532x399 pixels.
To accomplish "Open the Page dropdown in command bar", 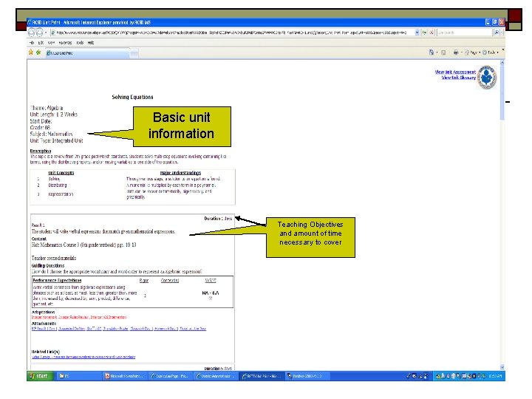I will tap(473, 52).
